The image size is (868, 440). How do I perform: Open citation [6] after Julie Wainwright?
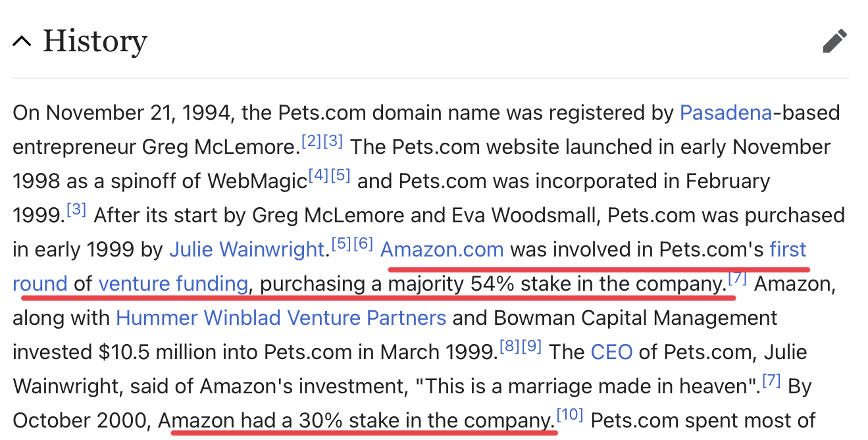(363, 244)
